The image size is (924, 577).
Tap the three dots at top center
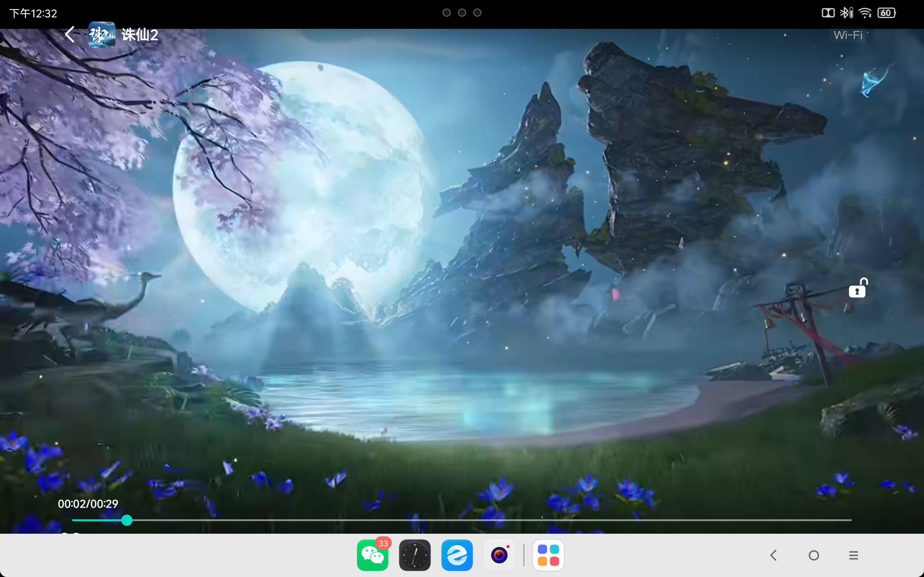point(462,13)
